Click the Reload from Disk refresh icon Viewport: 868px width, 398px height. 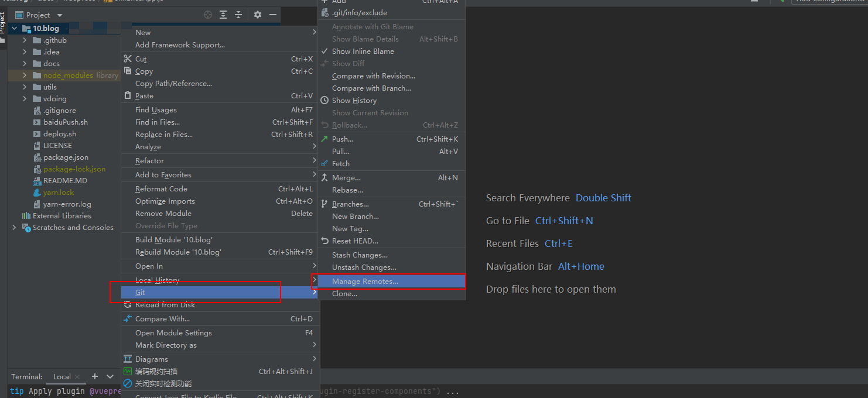pos(128,304)
